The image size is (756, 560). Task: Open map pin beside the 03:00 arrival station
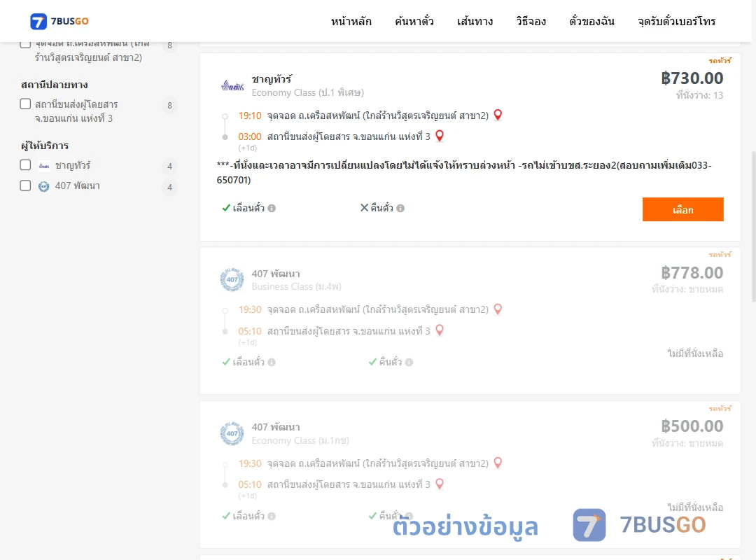pos(439,136)
